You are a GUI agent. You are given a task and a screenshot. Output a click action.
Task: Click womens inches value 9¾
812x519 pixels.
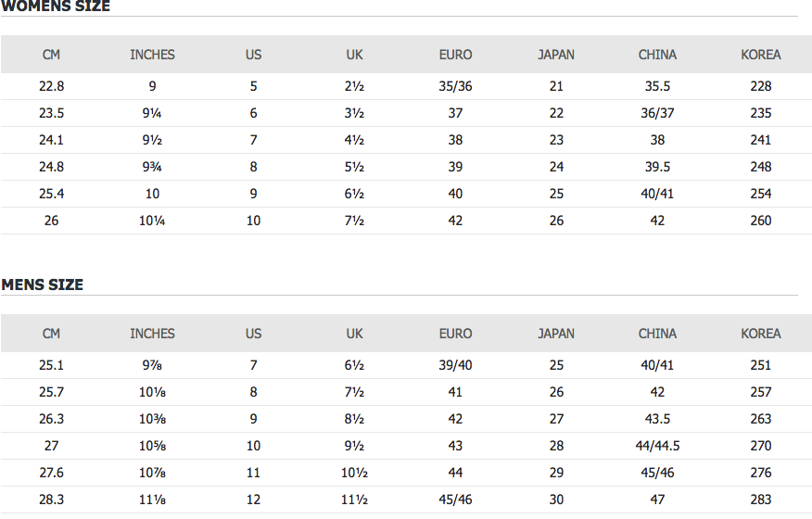click(152, 167)
